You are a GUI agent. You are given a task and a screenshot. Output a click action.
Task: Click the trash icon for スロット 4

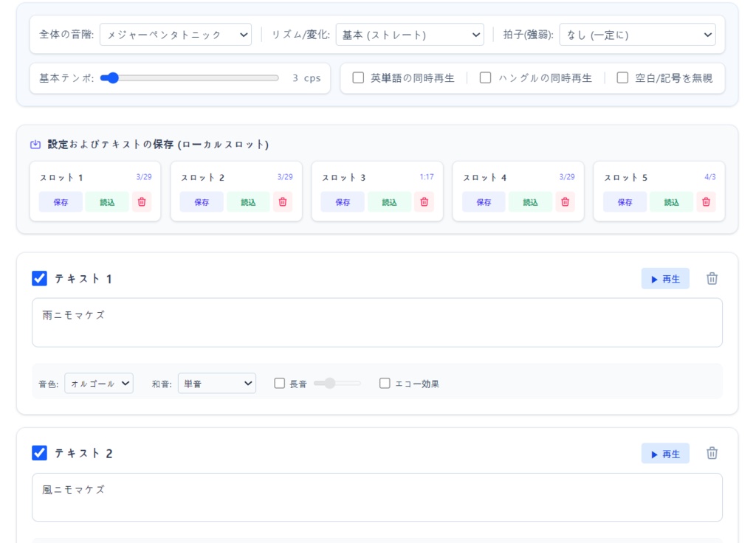pos(565,201)
